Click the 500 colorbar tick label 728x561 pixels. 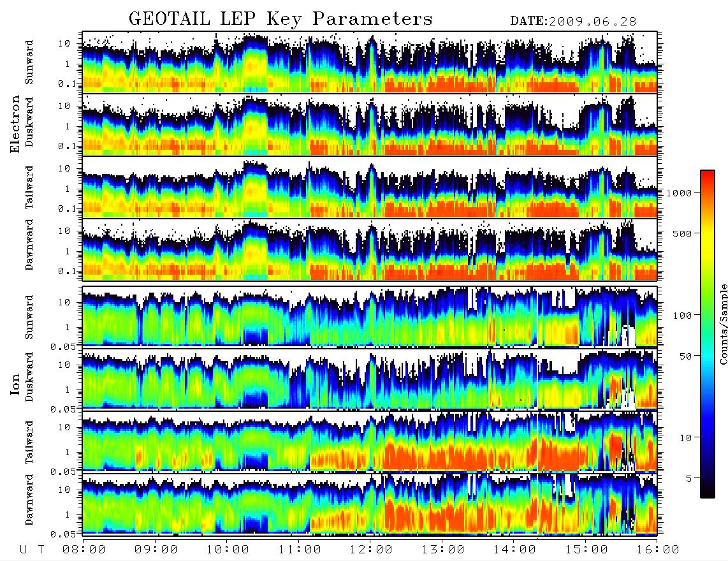[682, 233]
